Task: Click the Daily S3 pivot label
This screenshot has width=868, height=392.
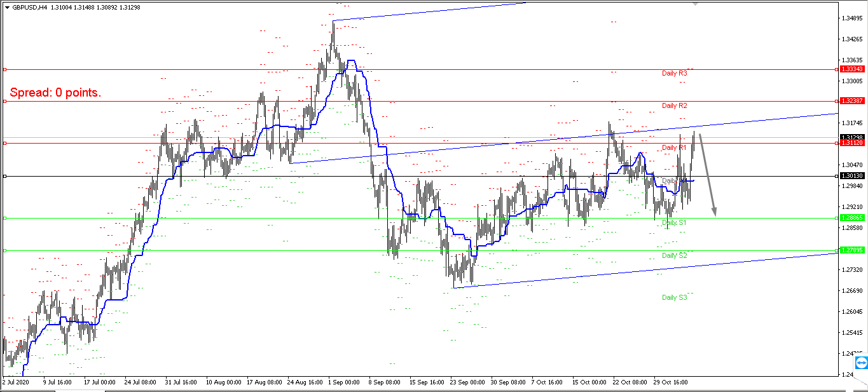Action: (x=674, y=297)
